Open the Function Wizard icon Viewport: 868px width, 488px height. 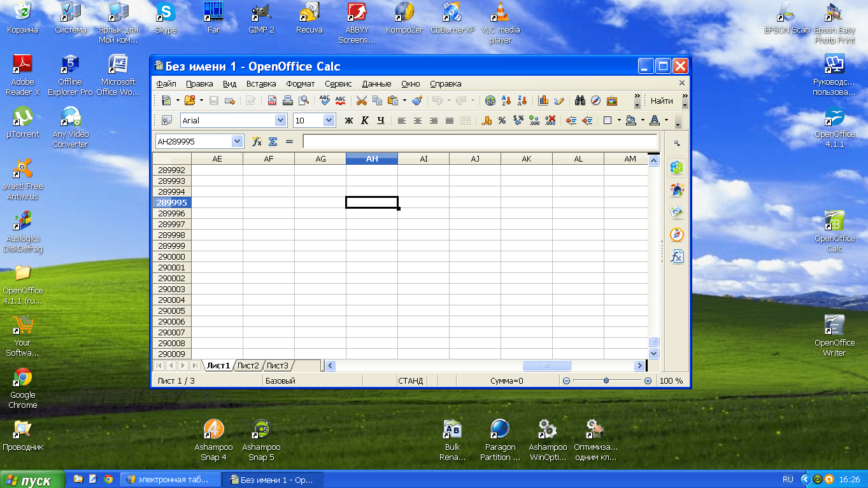pos(257,141)
